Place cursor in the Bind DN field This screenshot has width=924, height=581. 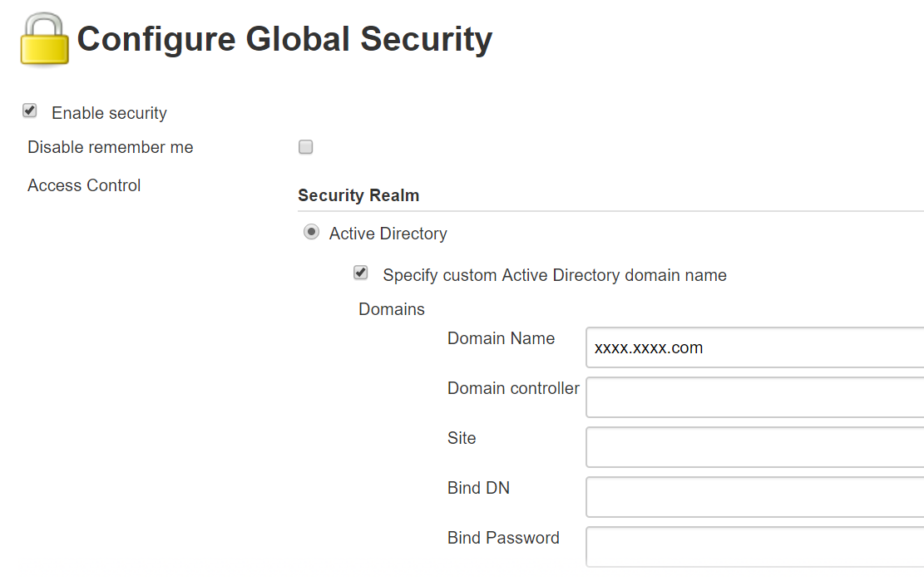(x=755, y=497)
